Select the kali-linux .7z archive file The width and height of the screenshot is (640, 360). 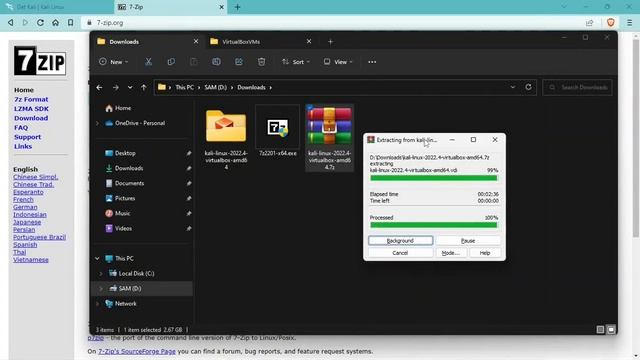pos(329,138)
